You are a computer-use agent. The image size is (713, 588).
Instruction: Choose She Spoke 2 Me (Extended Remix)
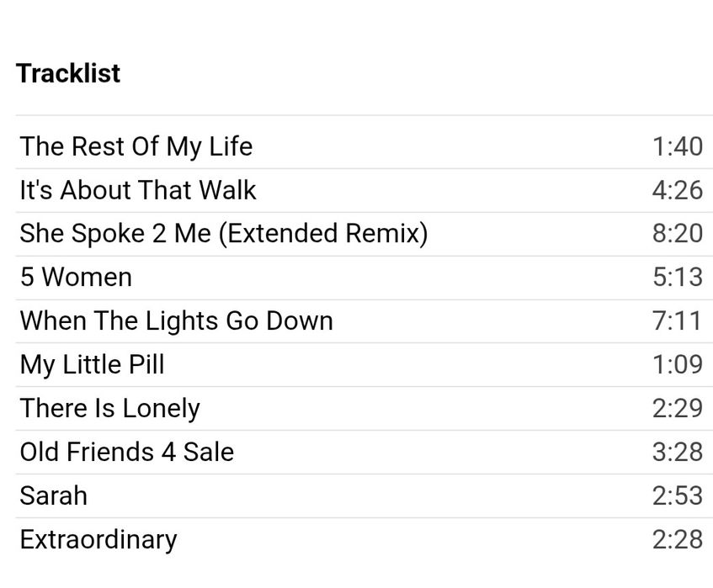click(x=223, y=233)
